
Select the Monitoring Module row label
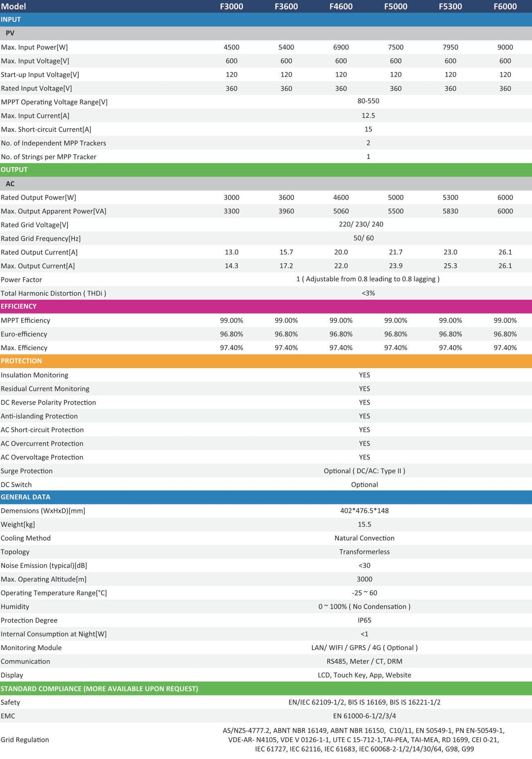coord(31,648)
